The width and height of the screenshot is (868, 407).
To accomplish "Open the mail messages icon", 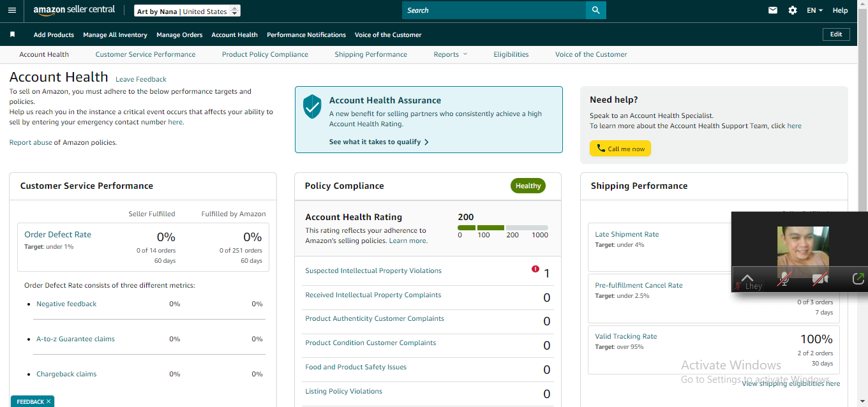I will coord(773,10).
